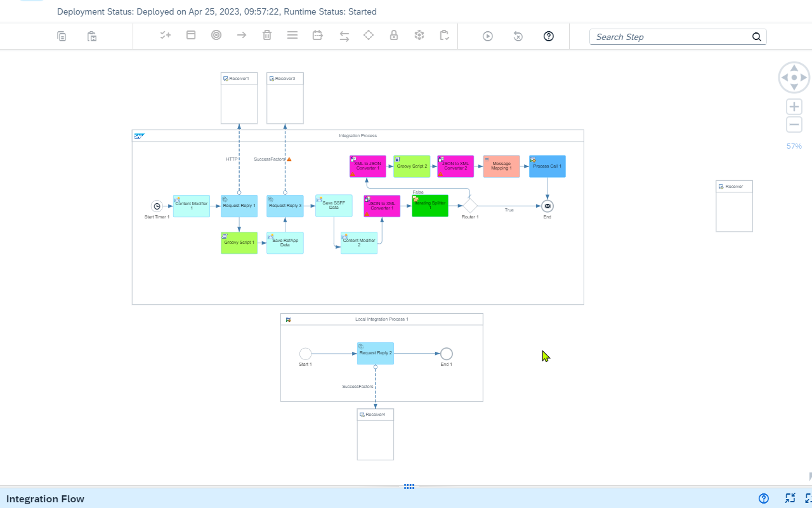Click the padlock toolbar icon
The width and height of the screenshot is (812, 508).
(x=394, y=36)
